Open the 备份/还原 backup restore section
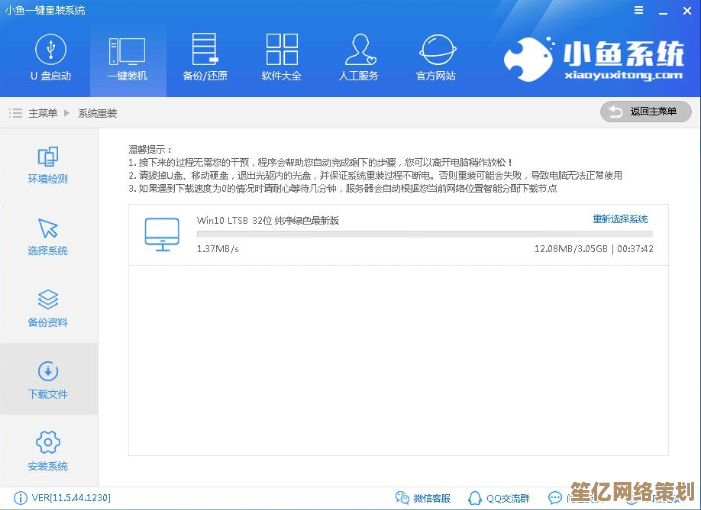Screen dimensions: 701x510 pyautogui.click(x=204, y=57)
